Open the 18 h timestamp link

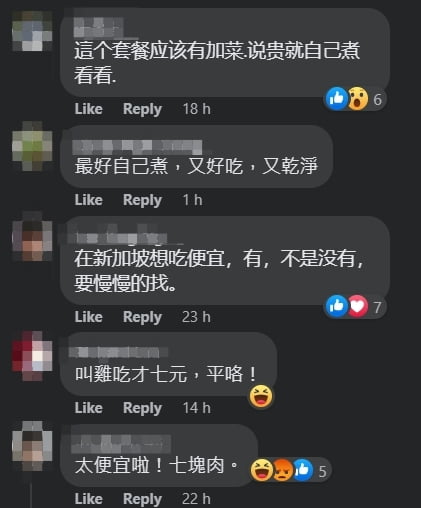pos(197,109)
